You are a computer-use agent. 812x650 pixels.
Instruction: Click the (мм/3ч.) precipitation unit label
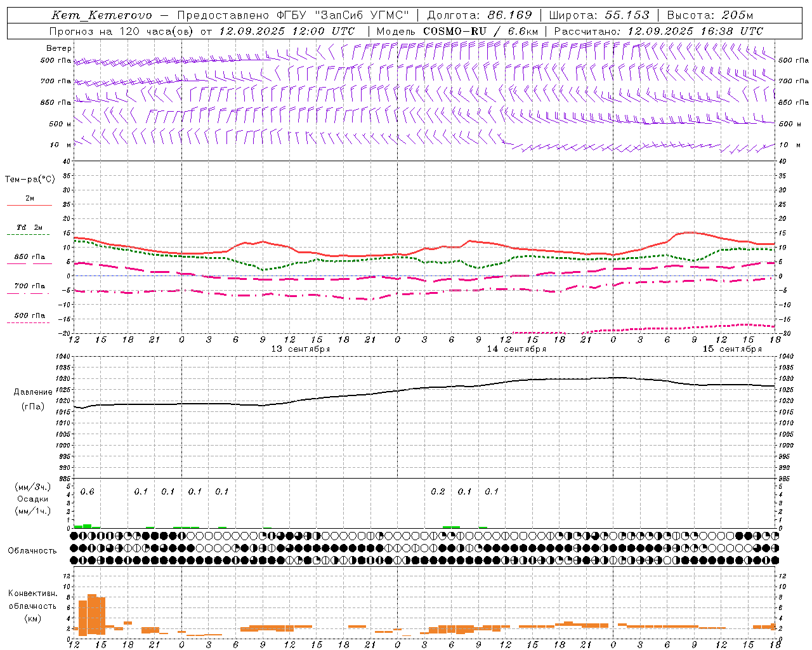33,487
